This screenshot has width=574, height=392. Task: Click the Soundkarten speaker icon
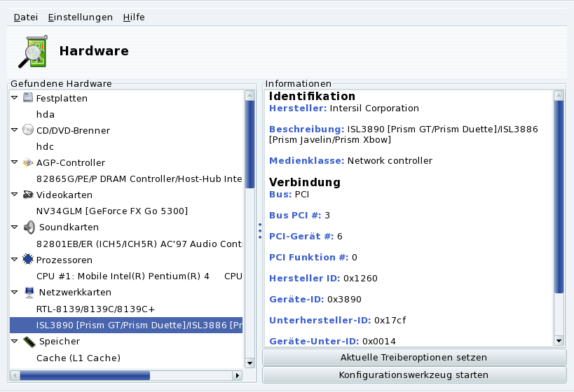click(29, 227)
